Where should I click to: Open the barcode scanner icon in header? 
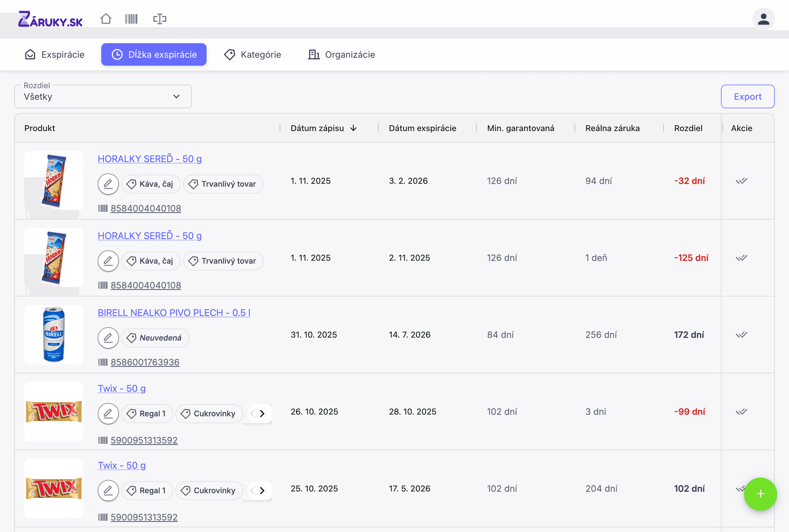[131, 19]
